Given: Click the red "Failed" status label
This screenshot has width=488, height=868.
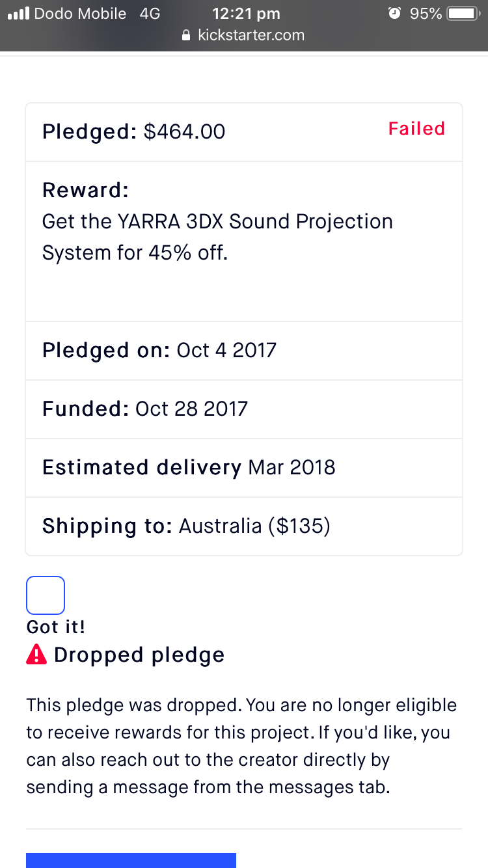Looking at the screenshot, I should point(416,129).
